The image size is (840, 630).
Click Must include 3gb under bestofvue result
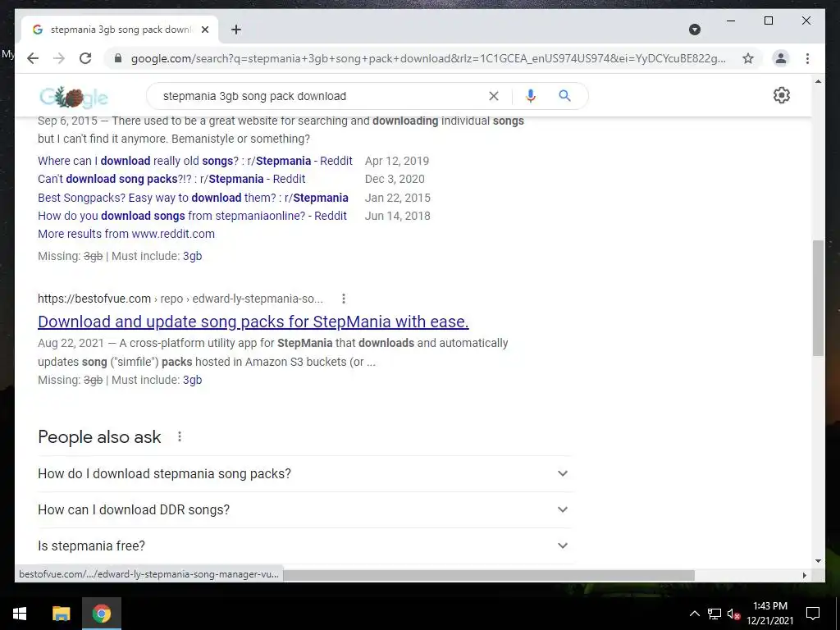coord(192,380)
